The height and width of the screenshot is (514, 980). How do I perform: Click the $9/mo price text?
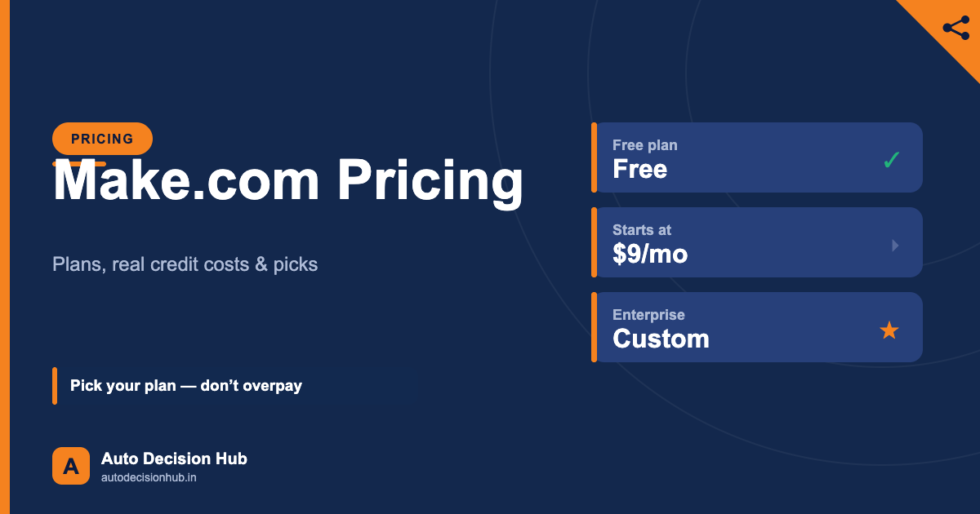coord(650,255)
